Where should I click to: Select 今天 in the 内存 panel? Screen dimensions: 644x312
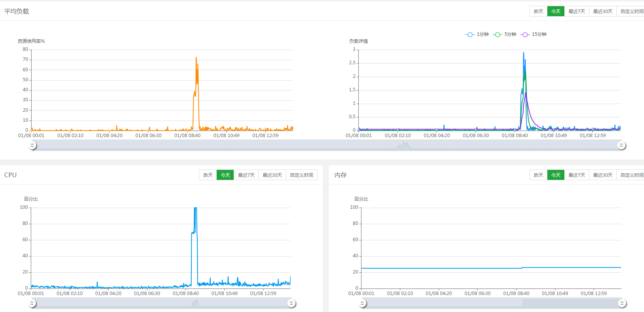(x=556, y=175)
